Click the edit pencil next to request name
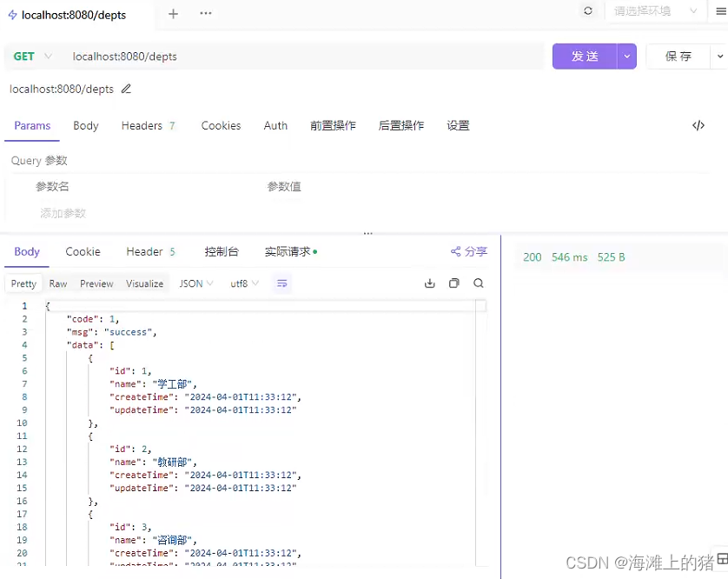This screenshot has width=728, height=579. [x=125, y=89]
